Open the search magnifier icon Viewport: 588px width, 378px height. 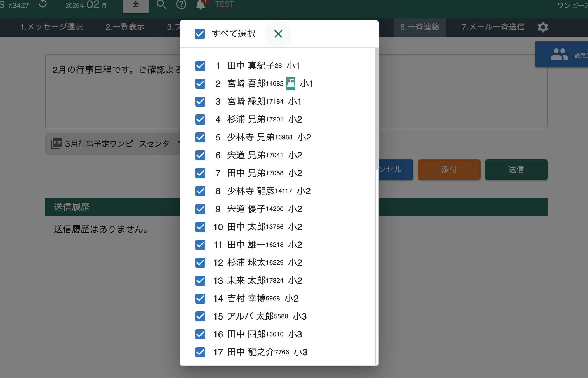tap(161, 4)
